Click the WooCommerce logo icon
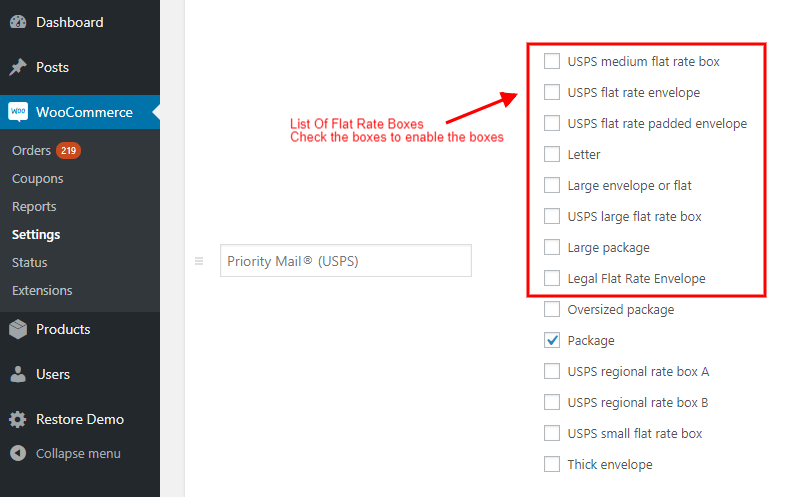Image resolution: width=788 pixels, height=497 pixels. tap(18, 112)
